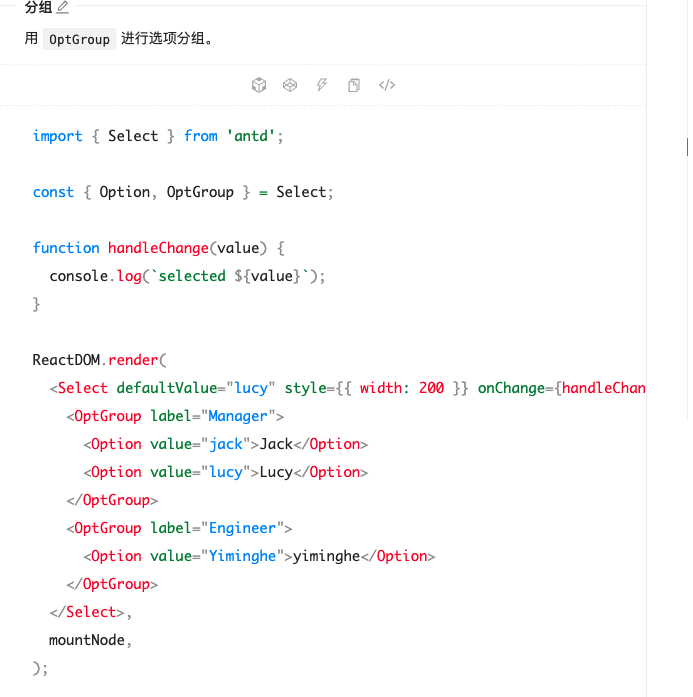Click the text 进行选项分组。
Image resolution: width=693 pixels, height=697 pixels.
coord(168,39)
